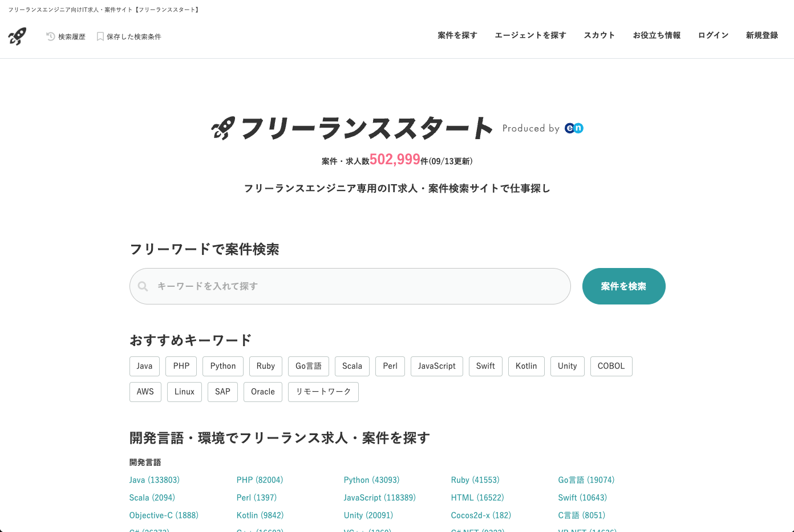Click the large rocket beside the main title
The image size is (794, 532).
(x=223, y=128)
